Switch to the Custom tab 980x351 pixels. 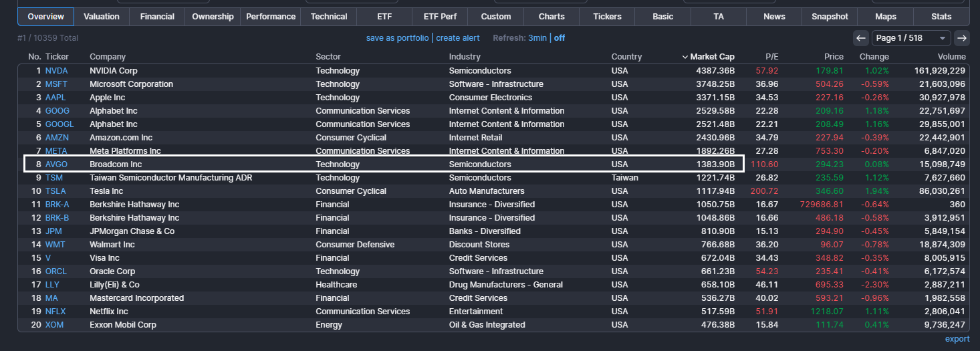496,17
